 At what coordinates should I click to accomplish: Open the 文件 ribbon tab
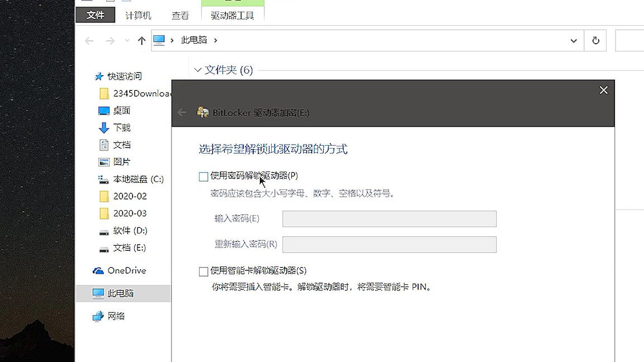(x=95, y=15)
